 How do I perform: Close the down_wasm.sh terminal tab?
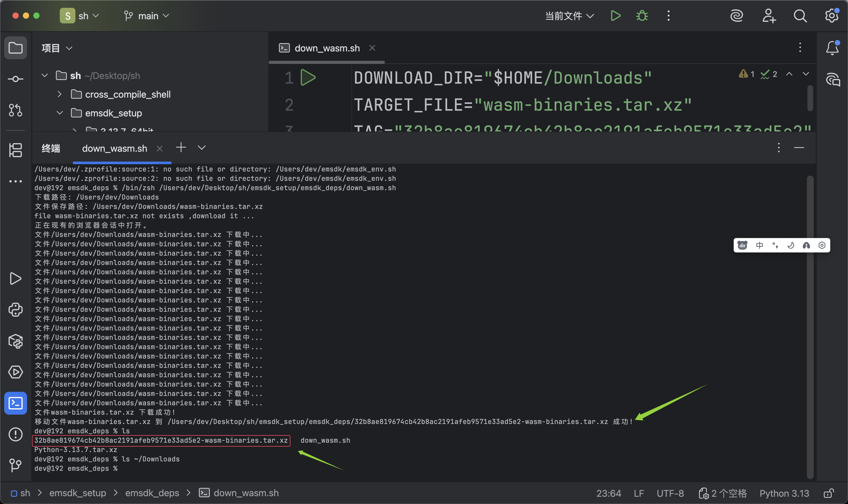pyautogui.click(x=159, y=148)
